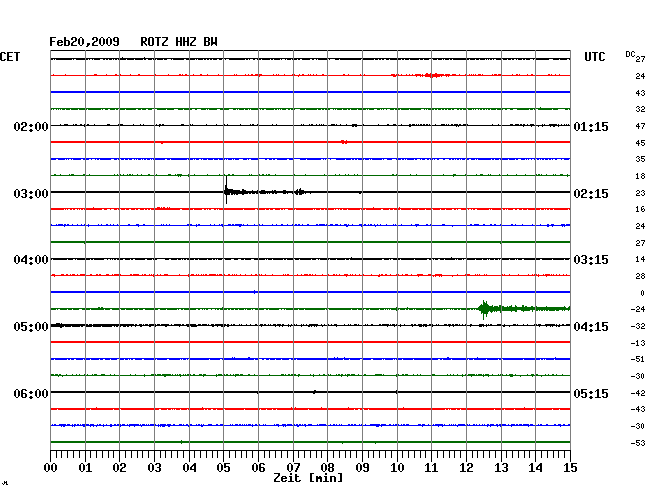650x494 pixels.
Task: Click the 00 minute tick label
Action: 51,467
